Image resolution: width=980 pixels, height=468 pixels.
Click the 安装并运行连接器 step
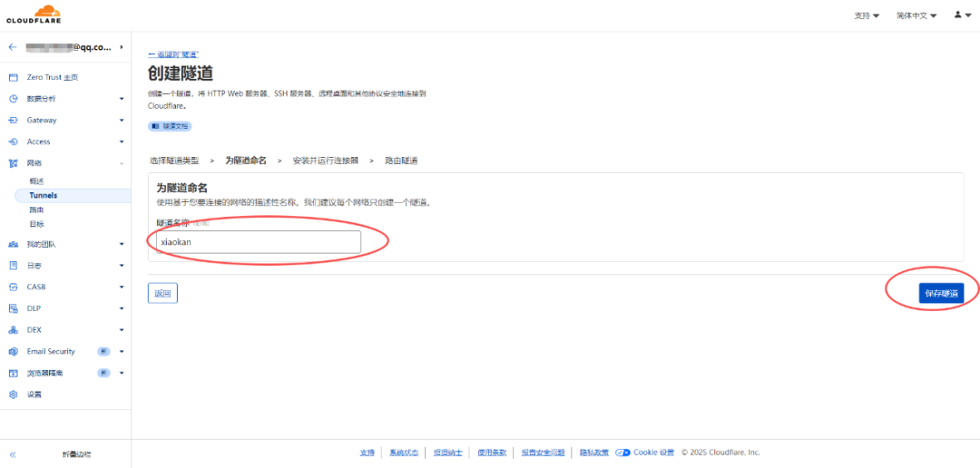(326, 161)
